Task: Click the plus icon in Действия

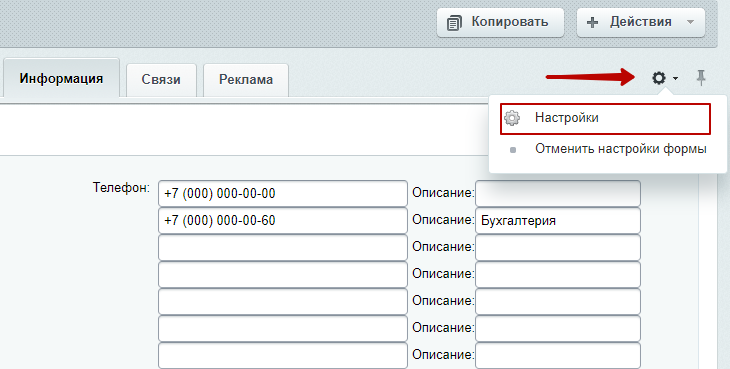Action: click(x=592, y=22)
